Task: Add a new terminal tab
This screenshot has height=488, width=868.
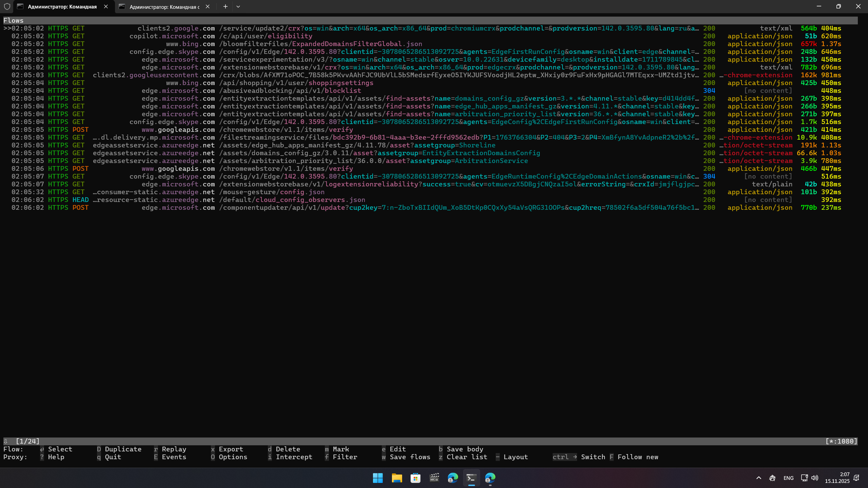Action: 225,6
